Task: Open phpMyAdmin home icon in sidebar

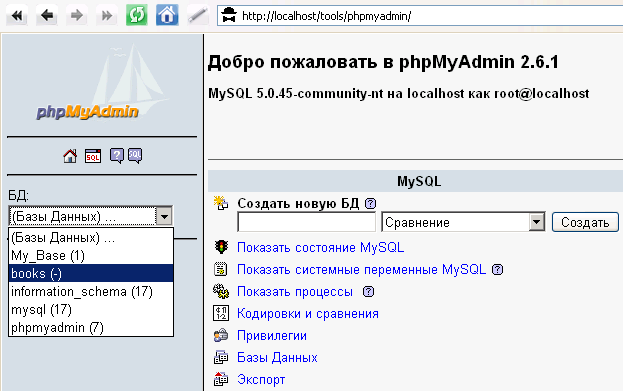Action: click(70, 156)
